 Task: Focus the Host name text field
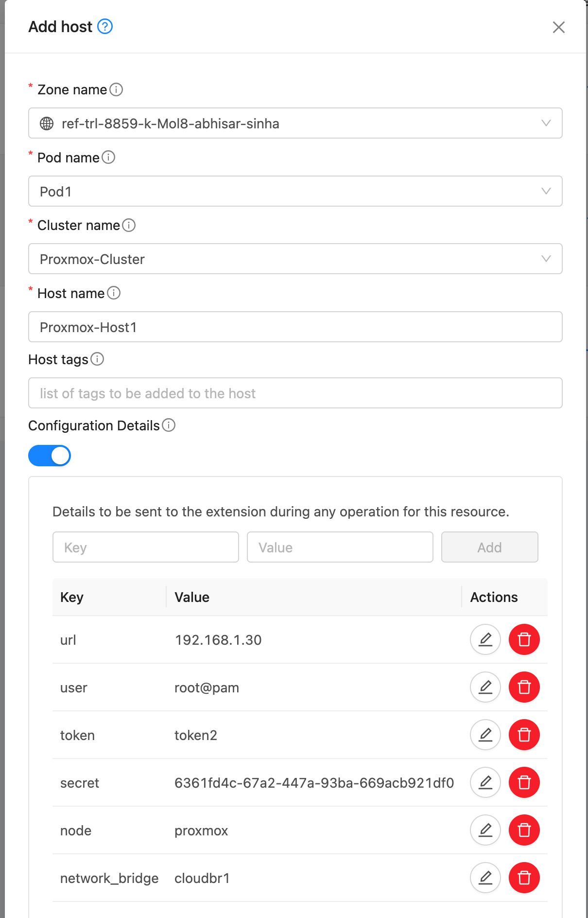(x=295, y=327)
